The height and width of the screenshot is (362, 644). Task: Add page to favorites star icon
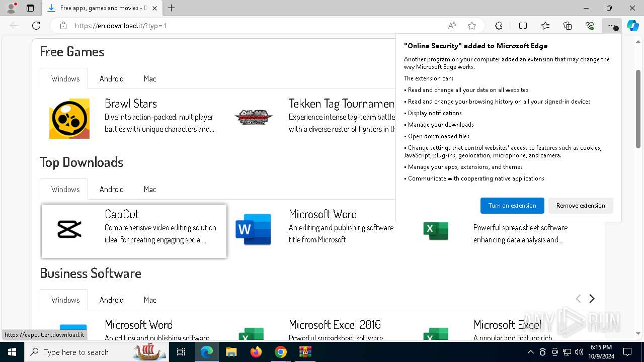point(472,26)
